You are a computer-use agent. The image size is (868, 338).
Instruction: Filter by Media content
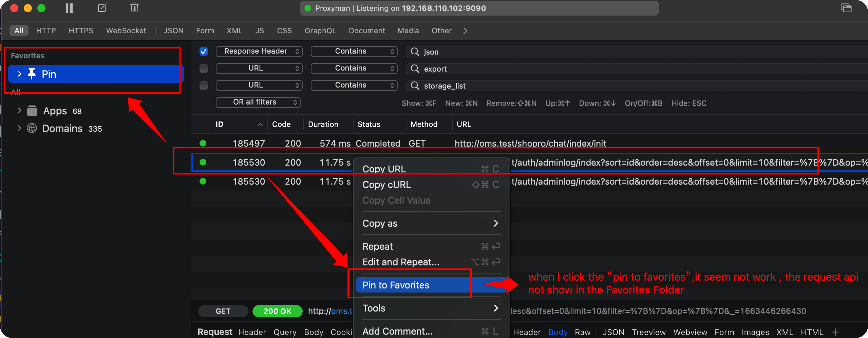[408, 31]
